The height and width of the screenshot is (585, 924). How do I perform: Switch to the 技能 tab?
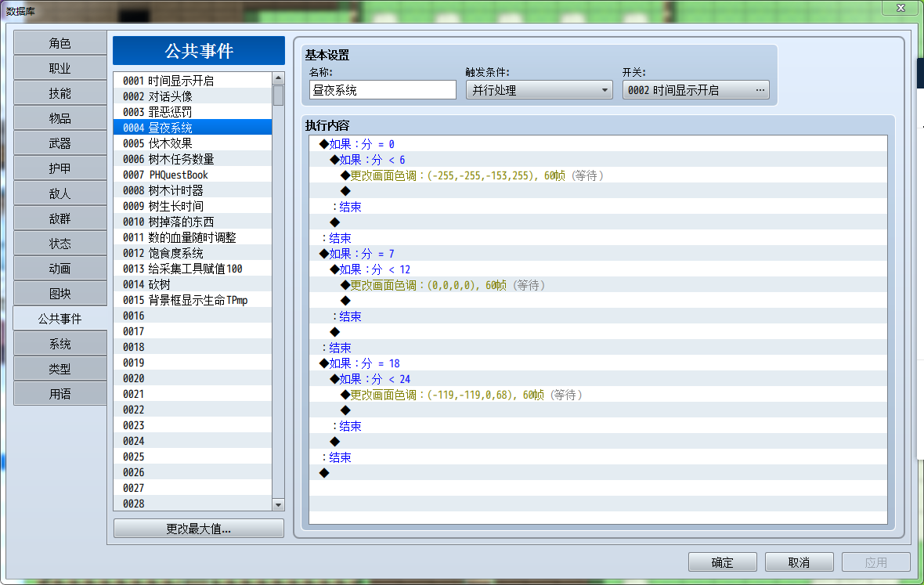coord(60,93)
